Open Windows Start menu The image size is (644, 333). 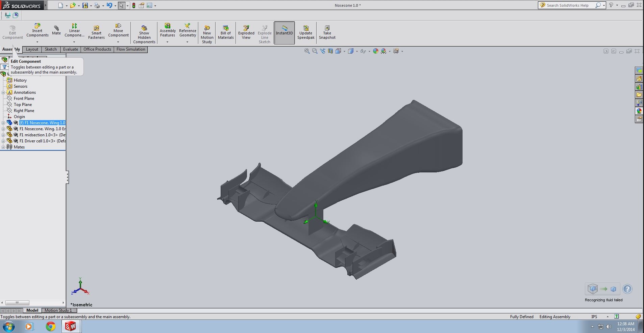point(8,327)
